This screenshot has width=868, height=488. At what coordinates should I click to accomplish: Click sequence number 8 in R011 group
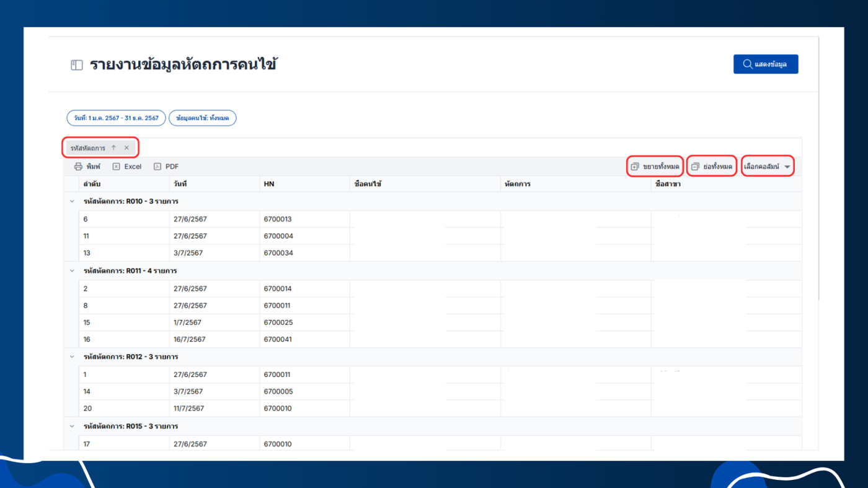pyautogui.click(x=124, y=306)
